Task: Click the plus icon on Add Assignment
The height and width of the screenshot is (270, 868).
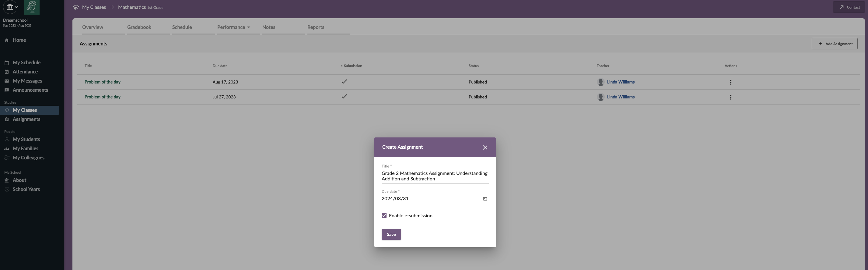Action: tap(821, 44)
